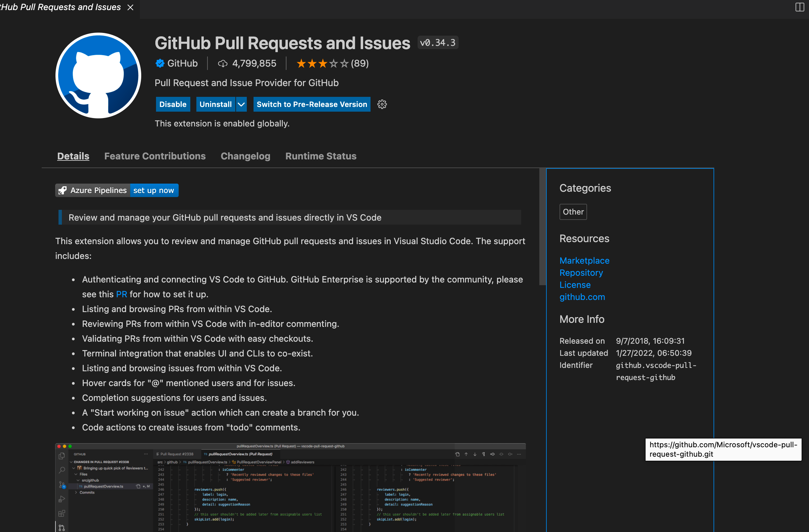
Task: Switch to the Changelog tab
Action: click(x=245, y=156)
